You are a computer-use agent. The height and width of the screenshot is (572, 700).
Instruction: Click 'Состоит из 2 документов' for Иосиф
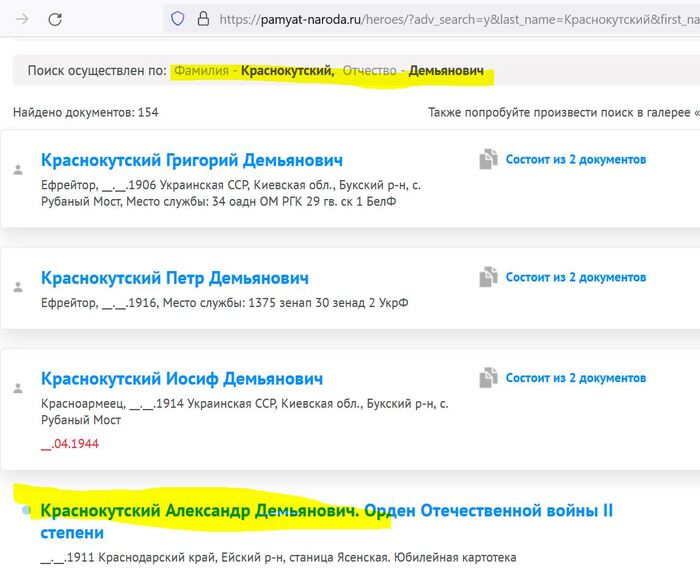(575, 378)
